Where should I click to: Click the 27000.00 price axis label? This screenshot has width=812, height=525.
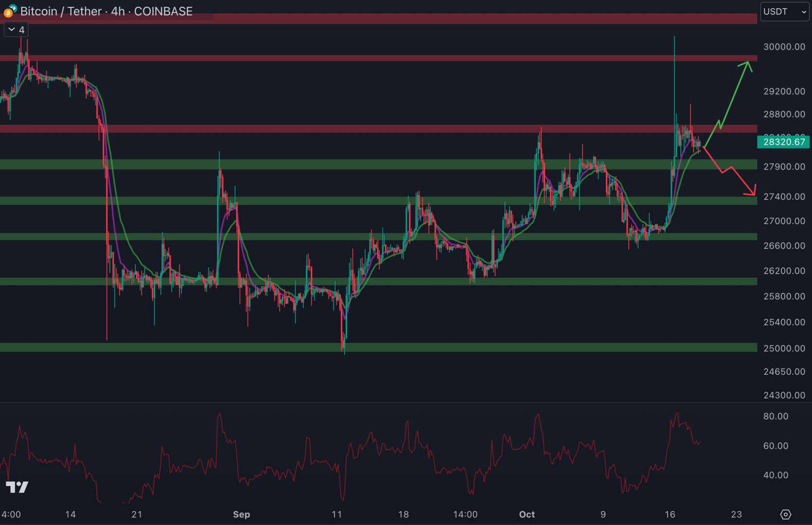click(x=784, y=221)
